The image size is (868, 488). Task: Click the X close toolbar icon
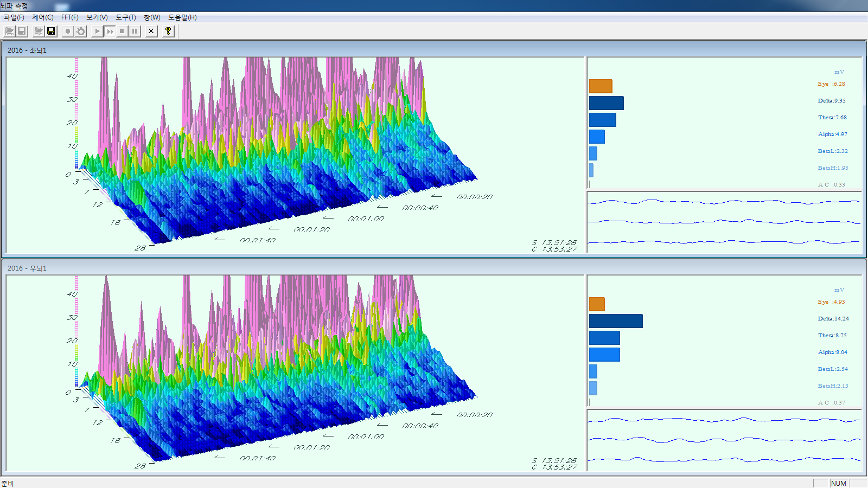click(151, 31)
